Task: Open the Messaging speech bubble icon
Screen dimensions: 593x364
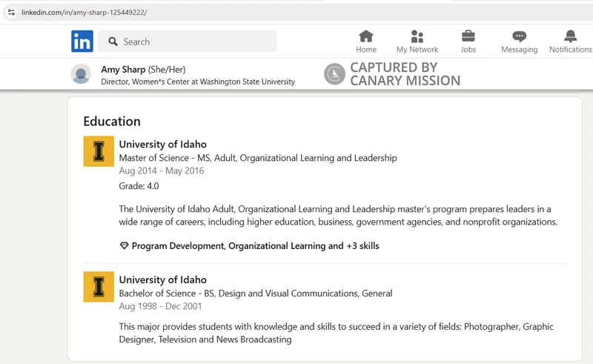Action: pos(519,36)
